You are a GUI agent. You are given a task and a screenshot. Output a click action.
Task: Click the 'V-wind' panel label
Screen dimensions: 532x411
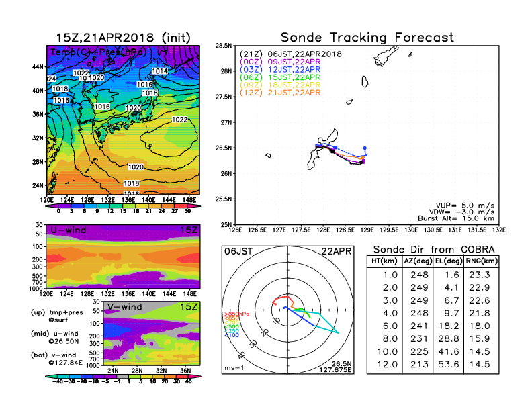click(125, 307)
